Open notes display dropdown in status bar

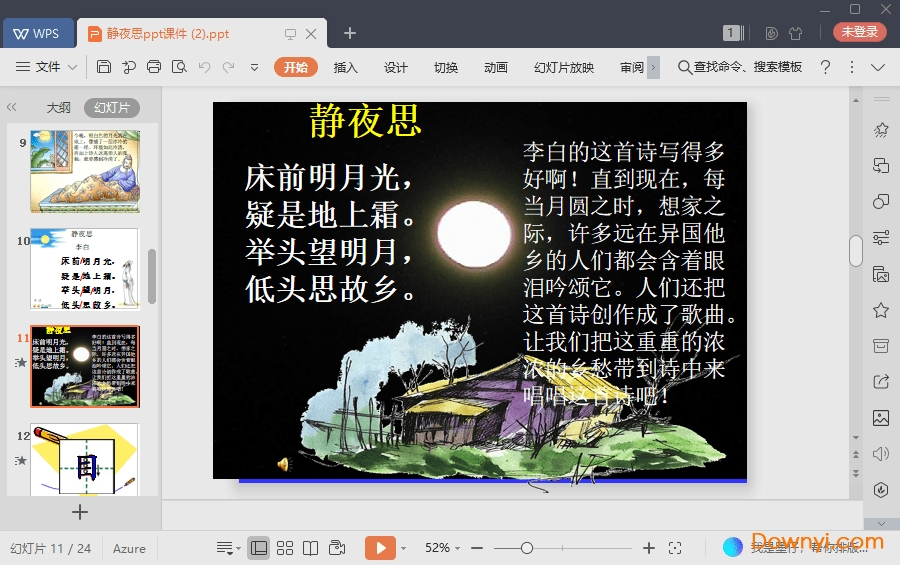tap(228, 548)
